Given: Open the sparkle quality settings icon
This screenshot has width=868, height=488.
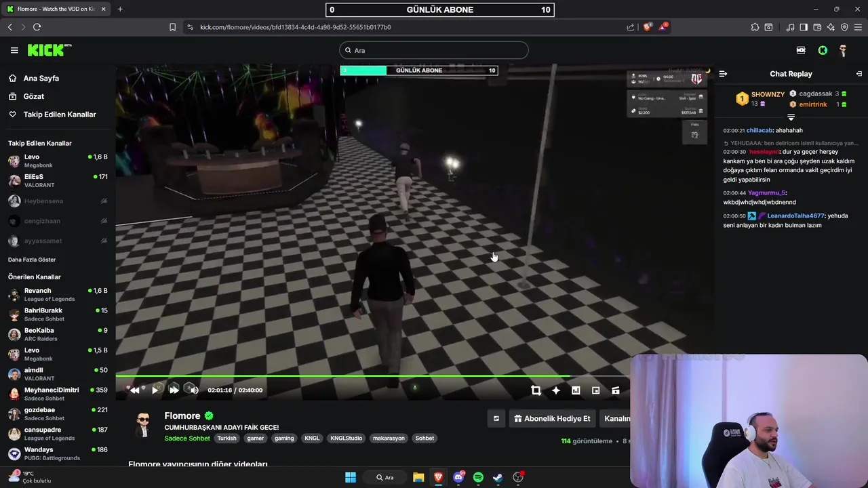Looking at the screenshot, I should click(x=556, y=390).
